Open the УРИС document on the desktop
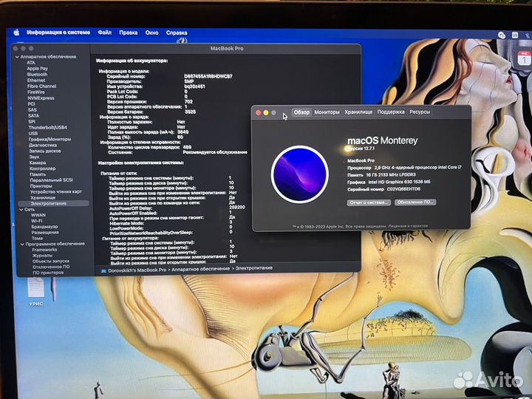Screen dimensions: 532x399 (36, 292)
